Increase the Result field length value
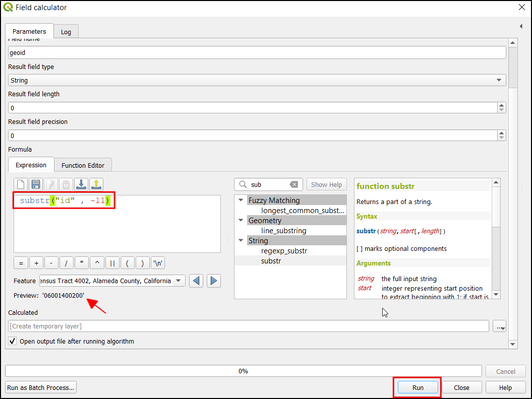The height and width of the screenshot is (399, 532). [501, 105]
